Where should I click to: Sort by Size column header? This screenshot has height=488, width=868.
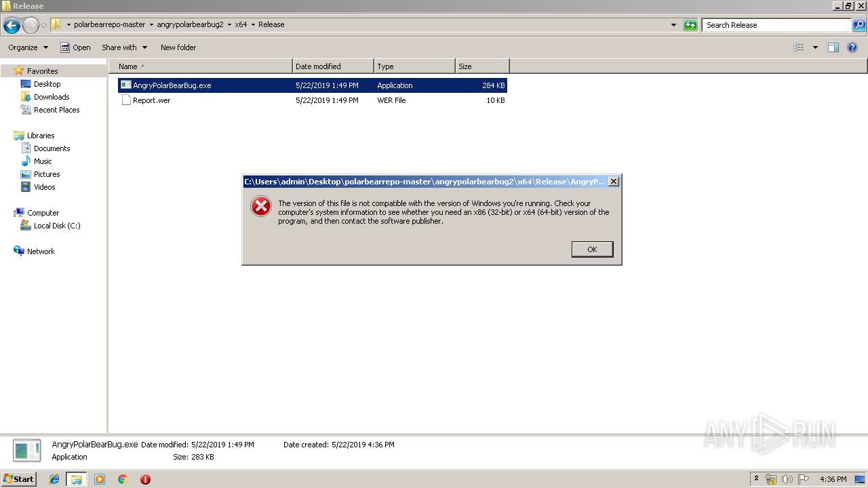482,66
